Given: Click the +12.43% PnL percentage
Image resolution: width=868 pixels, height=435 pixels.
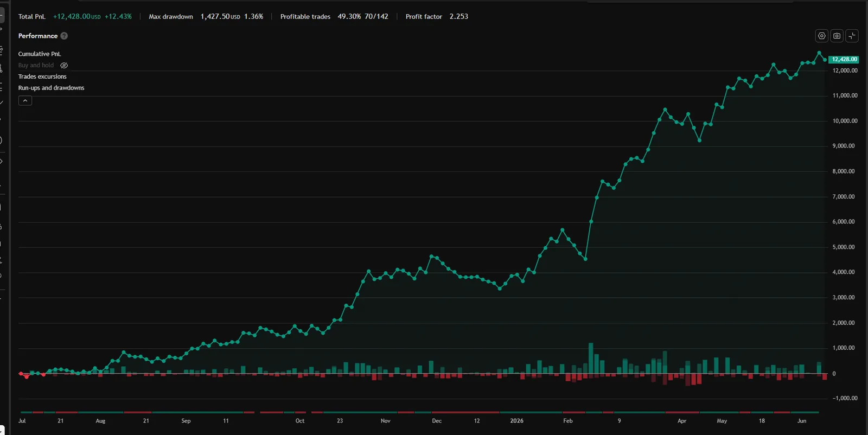Looking at the screenshot, I should tap(118, 17).
